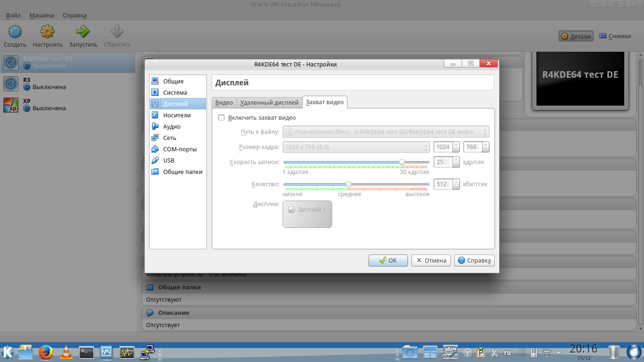Screen dimensions: 644x362
Task: Click the 25 кдр/сек frame rate spinbox
Action: pos(446,162)
